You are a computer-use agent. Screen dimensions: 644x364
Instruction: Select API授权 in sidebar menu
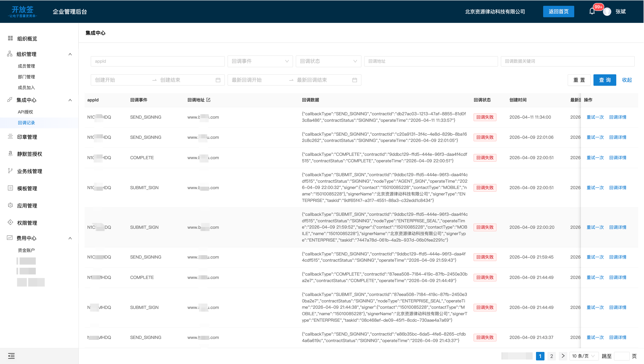25,112
